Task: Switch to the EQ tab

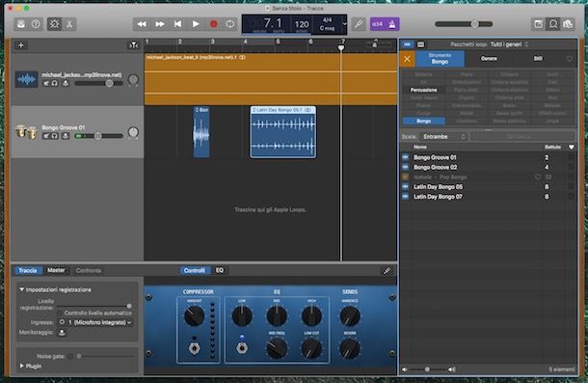Action: (220, 270)
